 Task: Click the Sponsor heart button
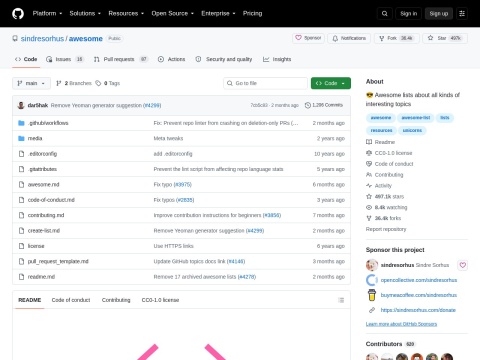pyautogui.click(x=308, y=38)
